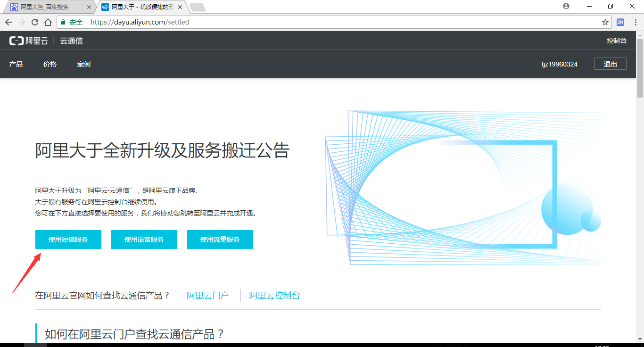
Task: Go to browser home page icon
Action: click(x=48, y=22)
